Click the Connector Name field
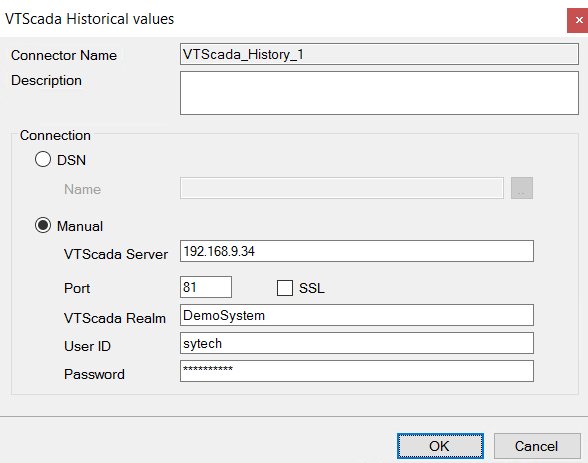Image resolution: width=588 pixels, height=463 pixels. (379, 54)
